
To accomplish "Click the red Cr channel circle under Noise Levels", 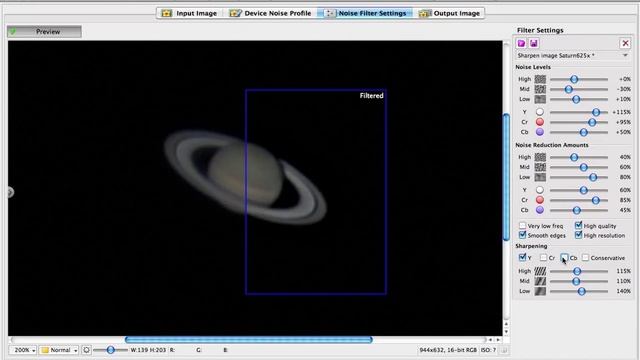I will pyautogui.click(x=540, y=122).
